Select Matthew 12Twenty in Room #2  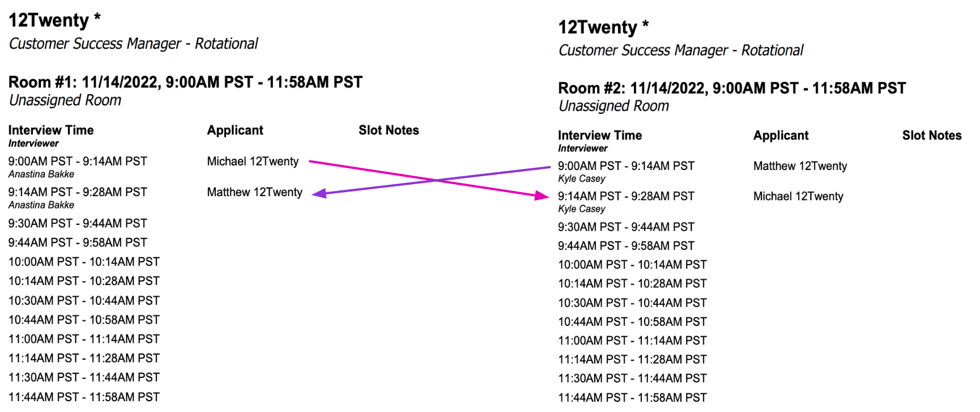(x=800, y=166)
